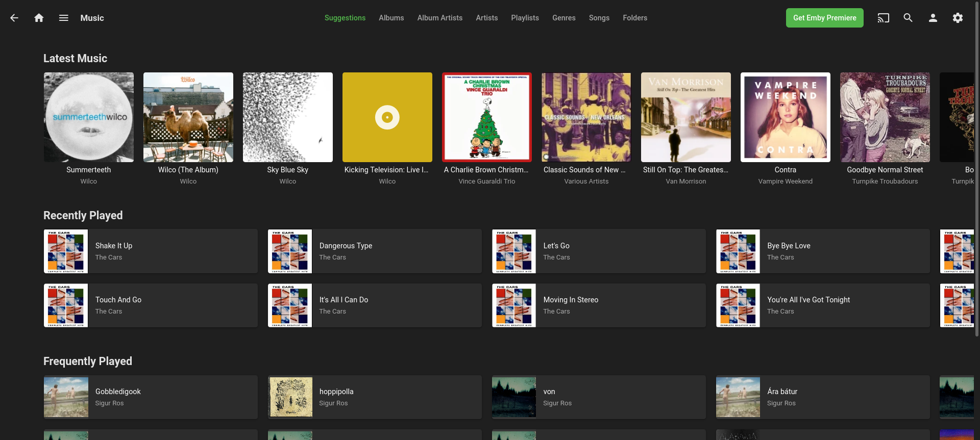Play It's All I Can Do

[375, 305]
